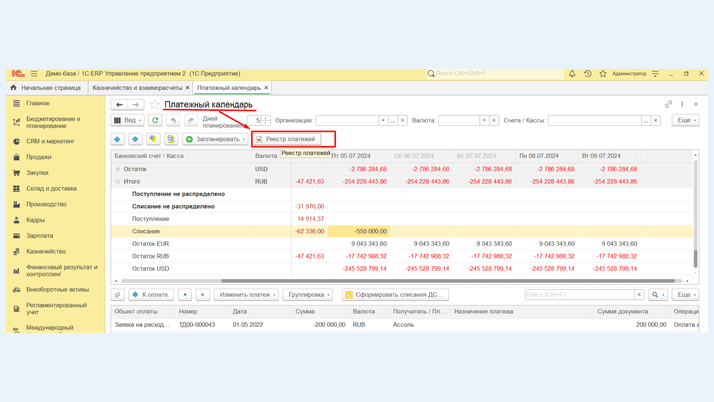
Task: Click the refresh icon in calendar toolbar
Action: [x=155, y=120]
